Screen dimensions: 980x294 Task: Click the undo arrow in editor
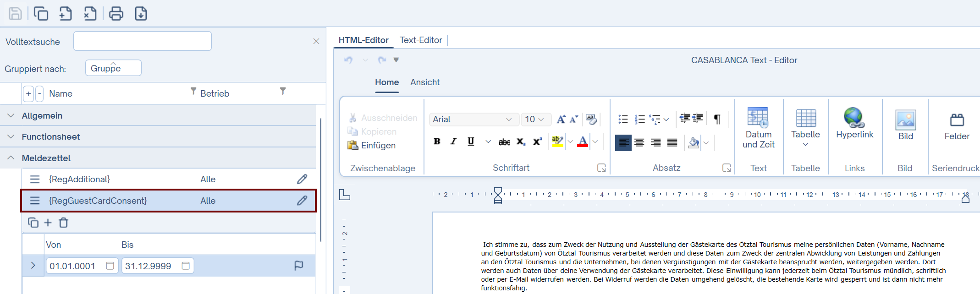(348, 60)
